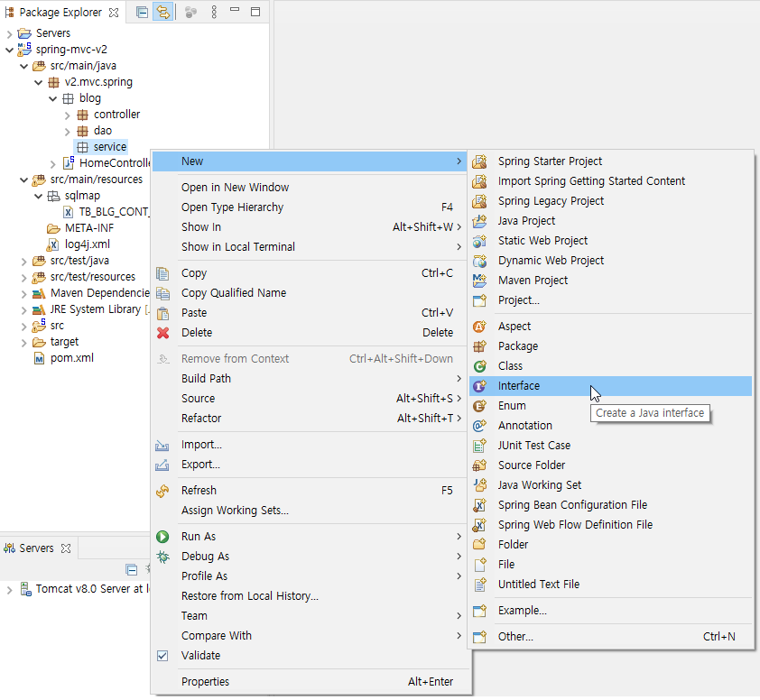Viewport: 760px width, 700px height.
Task: Expand the src/test/java folder
Action: (x=23, y=261)
